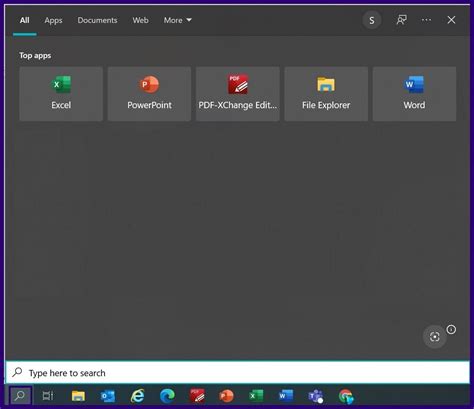Open Word from the taskbar
Viewport: 474px width, 409px height.
[x=286, y=396]
